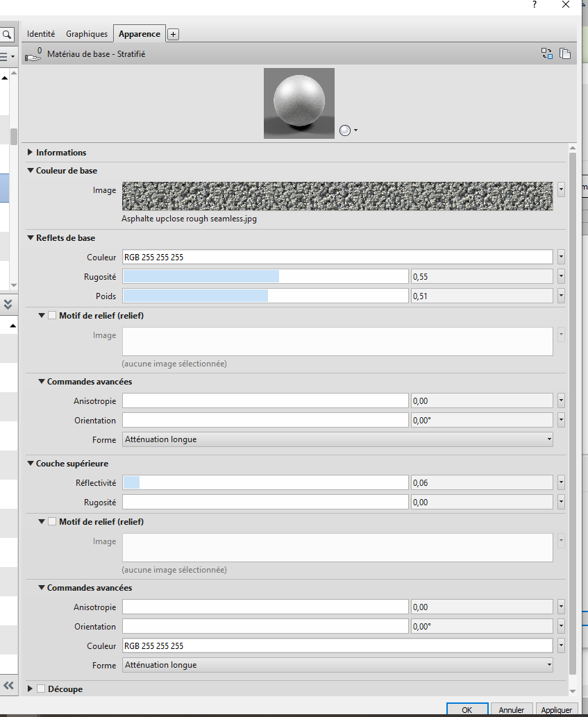
Task: Collapse the library pane with double-chevron icon
Action: 8,303
